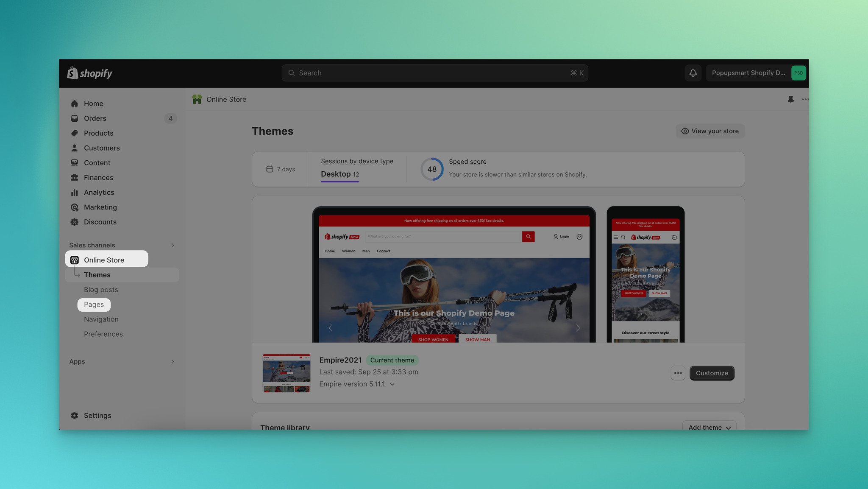Screen dimensions: 868x489
Task: Open Empire2021 theme actions three-dot button
Action: pyautogui.click(x=678, y=373)
